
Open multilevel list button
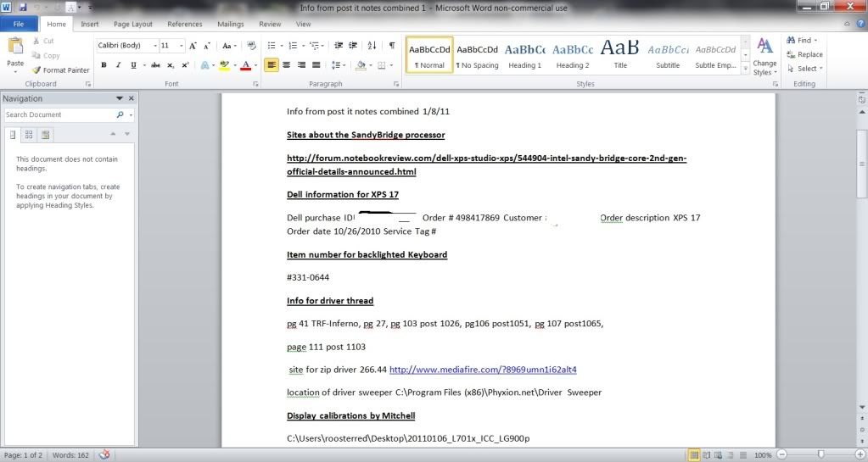pyautogui.click(x=315, y=46)
